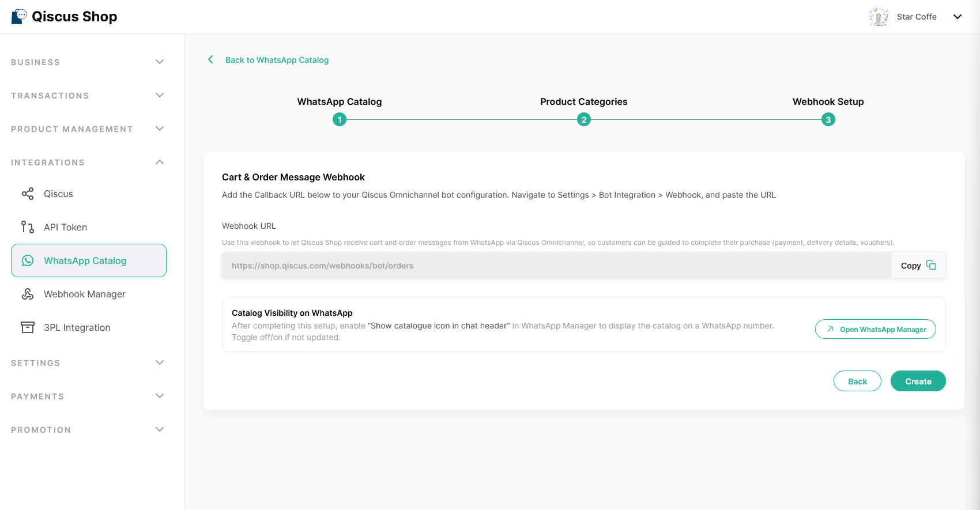Screen dimensions: 980x510
Task: Expand the Settings sidebar section
Action: click(88, 362)
